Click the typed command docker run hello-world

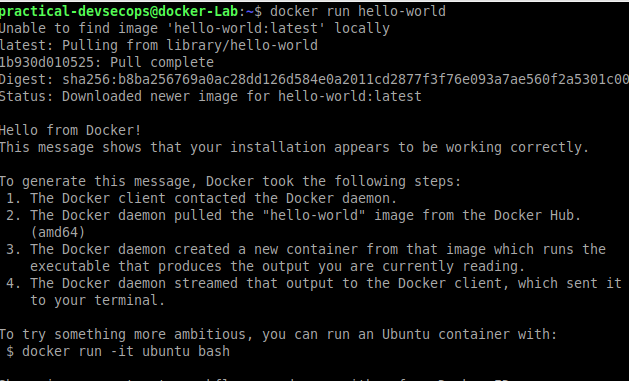pos(358,11)
